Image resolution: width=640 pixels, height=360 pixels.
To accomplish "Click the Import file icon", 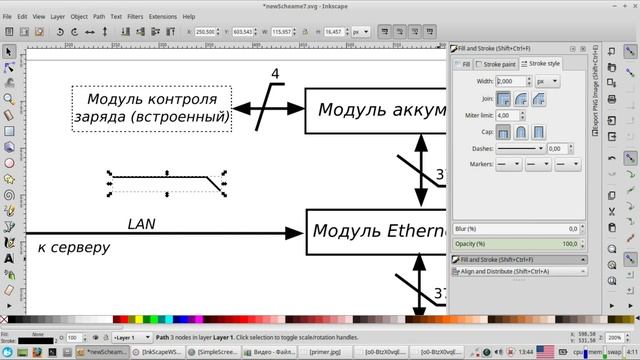I will [x=611, y=121].
